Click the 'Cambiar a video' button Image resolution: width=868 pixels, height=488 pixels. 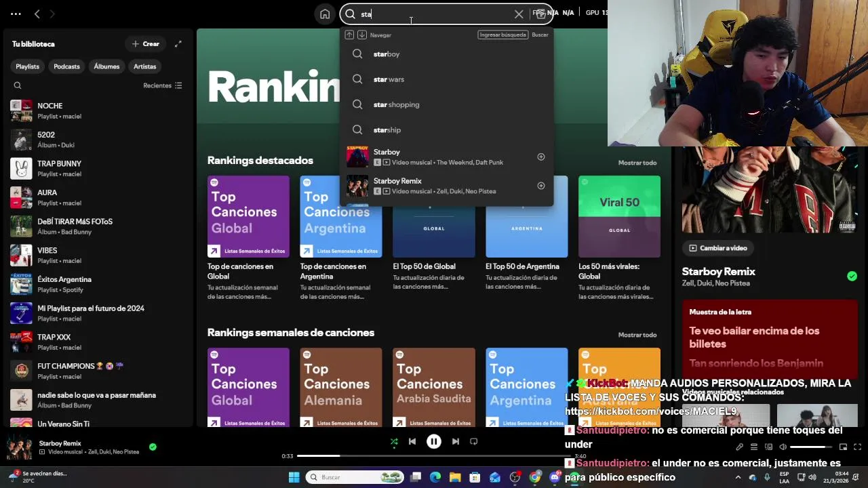point(718,248)
